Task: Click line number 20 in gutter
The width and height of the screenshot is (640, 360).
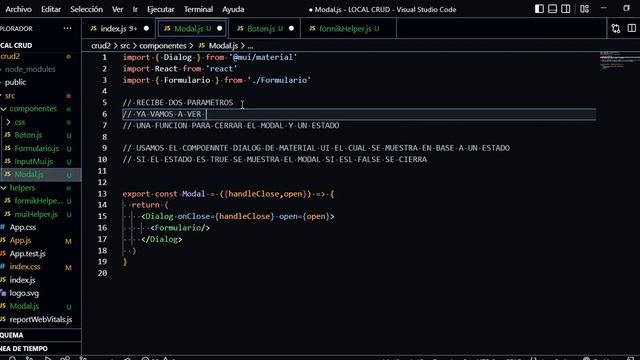Action: (102, 273)
